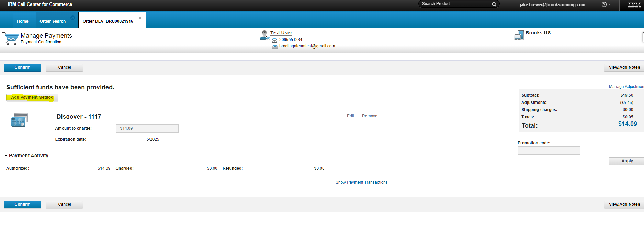Click Add Payment Method button
Viewport: 644px width, 225px height.
click(32, 98)
